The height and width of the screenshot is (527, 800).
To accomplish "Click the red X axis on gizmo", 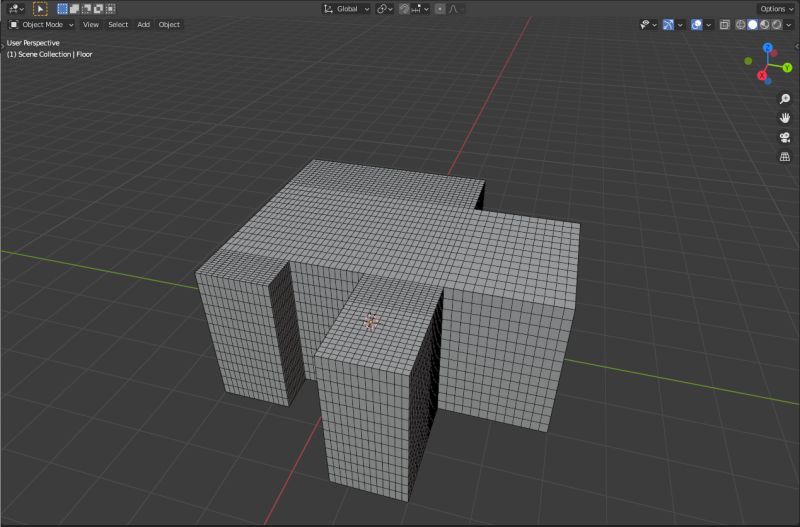I will click(x=762, y=76).
